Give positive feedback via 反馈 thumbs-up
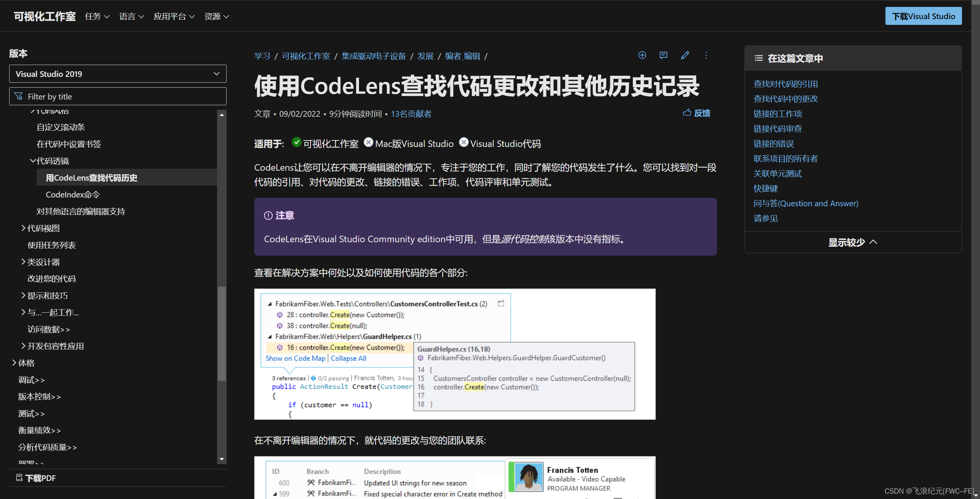Viewport: 980px width, 499px height. (696, 113)
